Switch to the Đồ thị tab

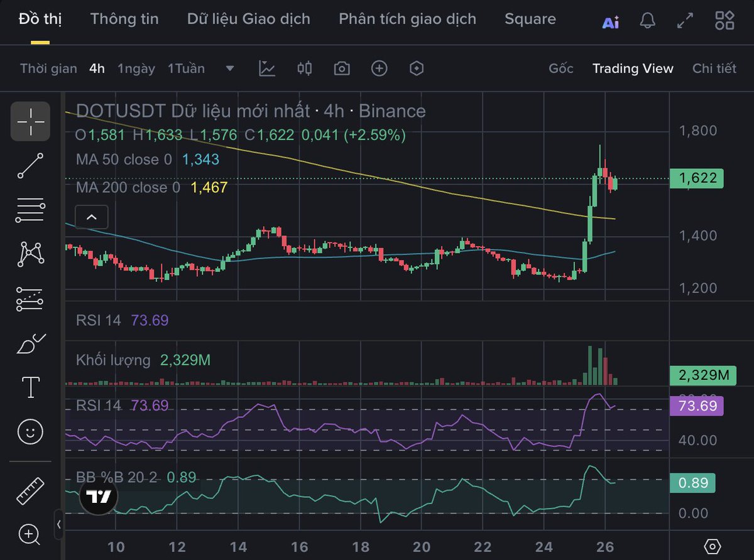(x=40, y=19)
